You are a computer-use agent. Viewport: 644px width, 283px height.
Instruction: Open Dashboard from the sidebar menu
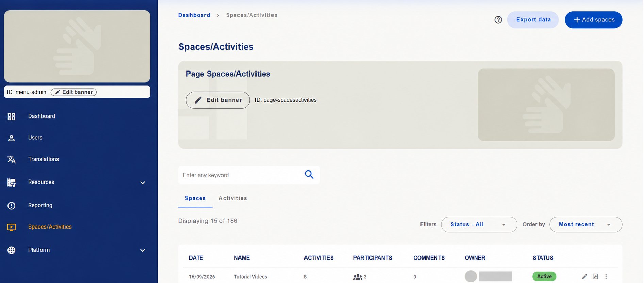(42, 116)
